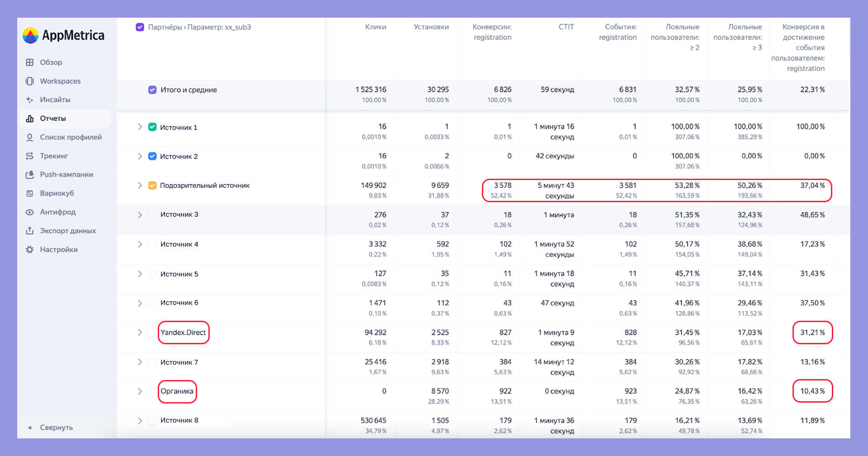Image resolution: width=868 pixels, height=456 pixels.
Task: Click the Инсайты sparkle icon
Action: pyautogui.click(x=30, y=100)
